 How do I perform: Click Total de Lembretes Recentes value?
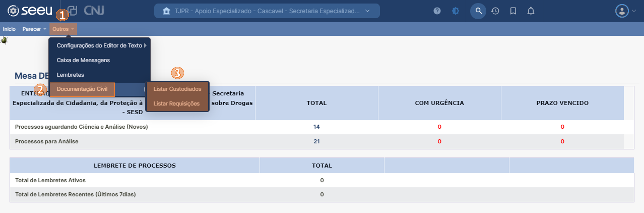322,195
